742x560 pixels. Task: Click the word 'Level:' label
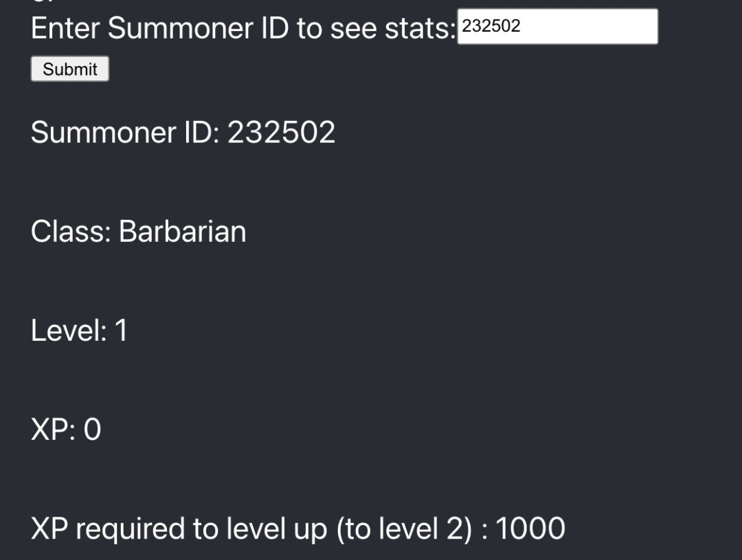[x=69, y=331]
